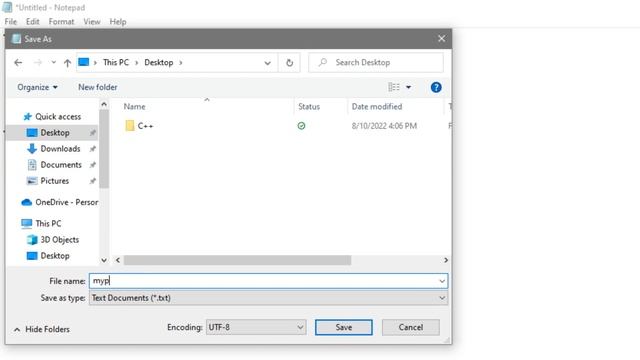640x360 pixels.
Task: Sort by Date modified column header
Action: pyautogui.click(x=377, y=107)
